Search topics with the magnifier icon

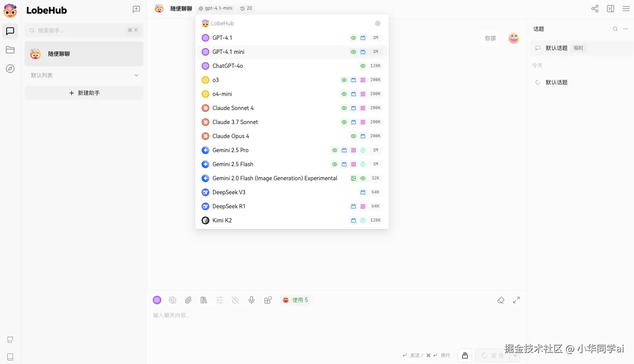(x=615, y=29)
